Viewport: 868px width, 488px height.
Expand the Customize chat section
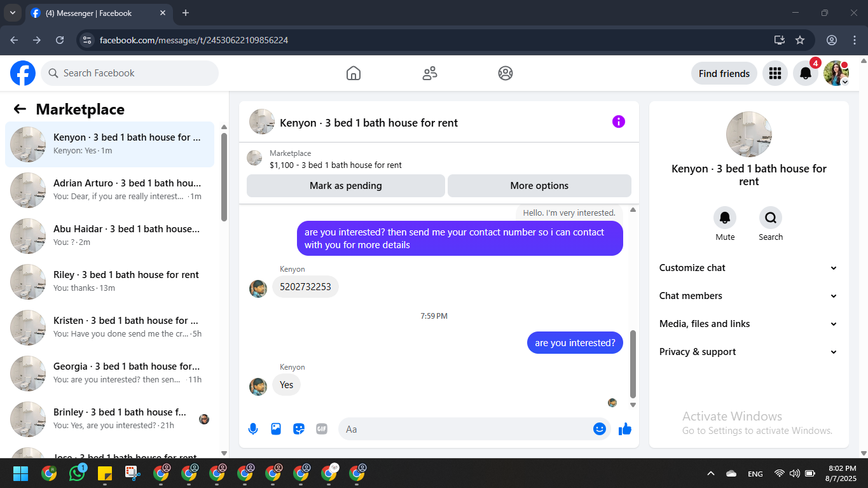tap(748, 268)
